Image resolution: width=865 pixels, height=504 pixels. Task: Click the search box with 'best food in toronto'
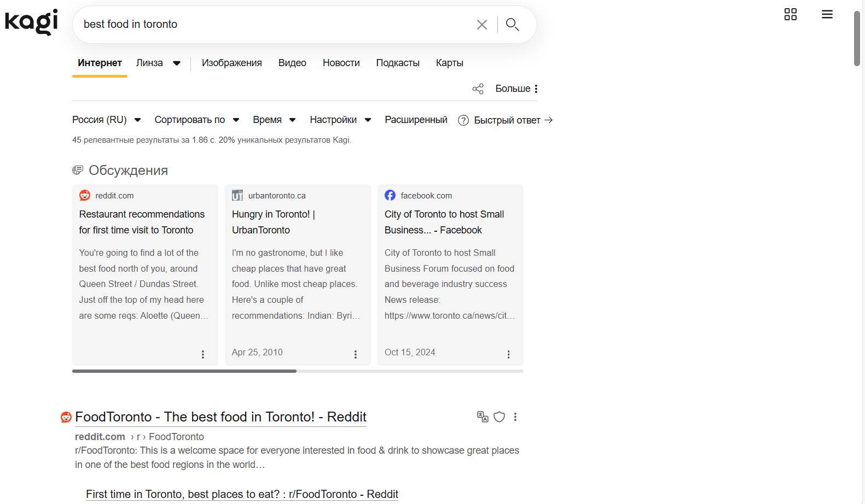tap(274, 24)
